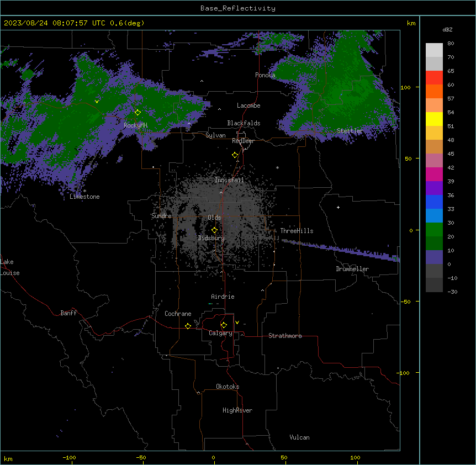Image resolution: width=476 pixels, height=465 pixels.
Task: Click the yellow station marker south of RedDeer
Action: [x=235, y=155]
